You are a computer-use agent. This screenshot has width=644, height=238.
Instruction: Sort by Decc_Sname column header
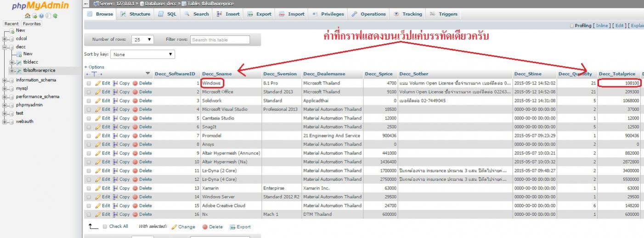tap(217, 74)
